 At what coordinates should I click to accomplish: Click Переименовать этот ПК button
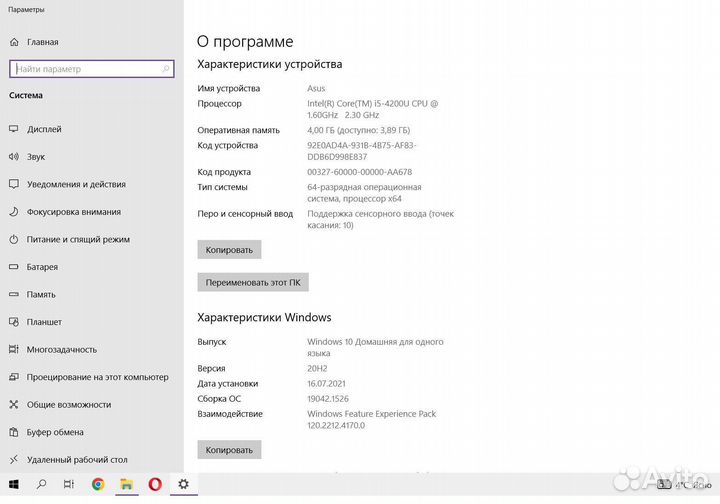click(x=253, y=282)
